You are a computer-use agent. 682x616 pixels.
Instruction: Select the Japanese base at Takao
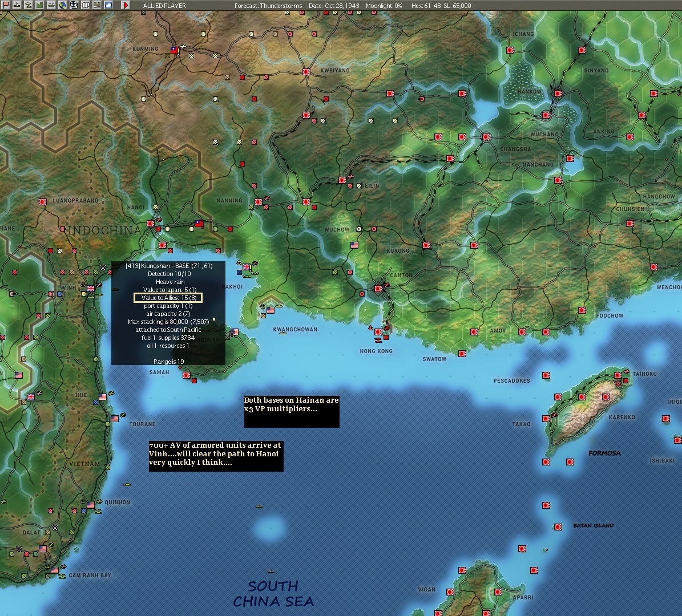546,419
